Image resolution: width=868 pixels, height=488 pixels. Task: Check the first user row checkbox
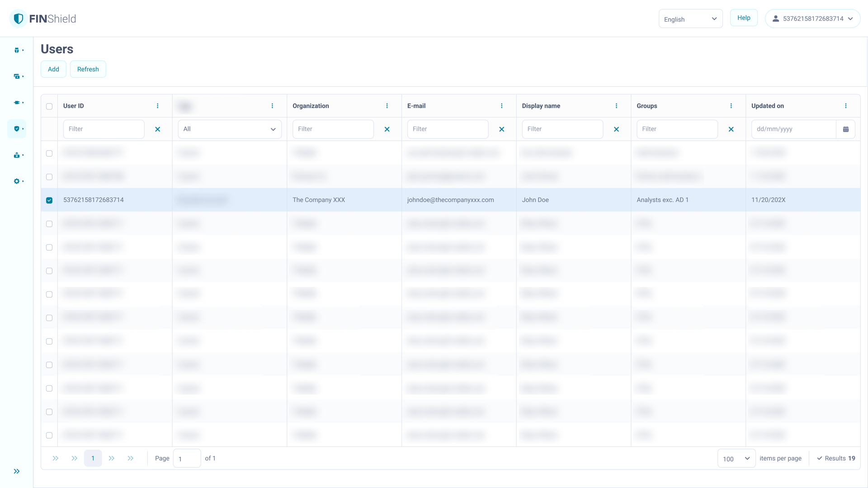[x=49, y=153]
